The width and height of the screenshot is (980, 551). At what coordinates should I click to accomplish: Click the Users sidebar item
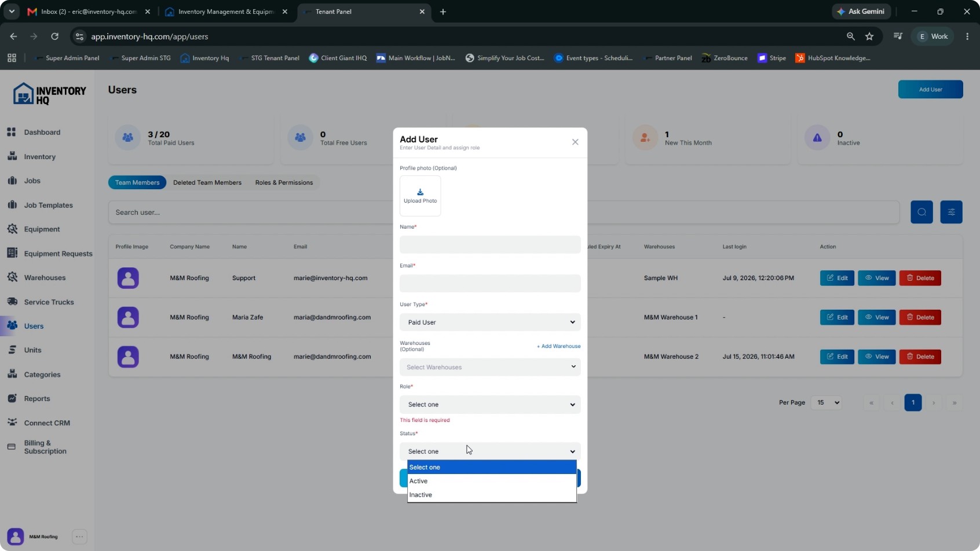[34, 326]
